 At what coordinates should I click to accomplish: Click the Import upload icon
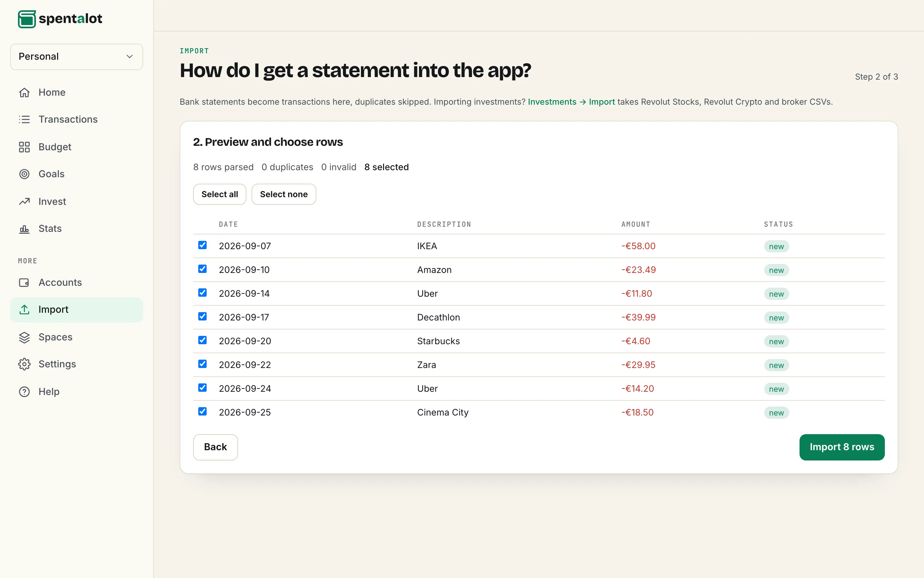click(24, 309)
